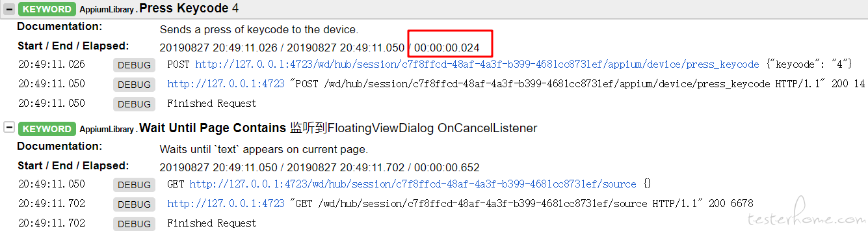The height and width of the screenshot is (237, 868).
Task: Open the press_keycode POST URL link
Action: (x=477, y=64)
